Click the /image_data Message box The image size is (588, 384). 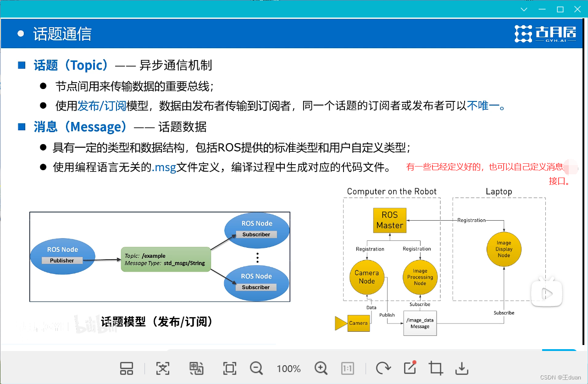pyautogui.click(x=420, y=323)
